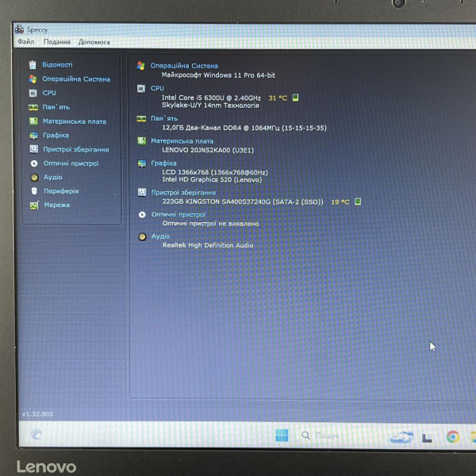This screenshot has width=476, height=476.
Task: Select Оптичні пристрої in the sidebar
Action: click(71, 163)
